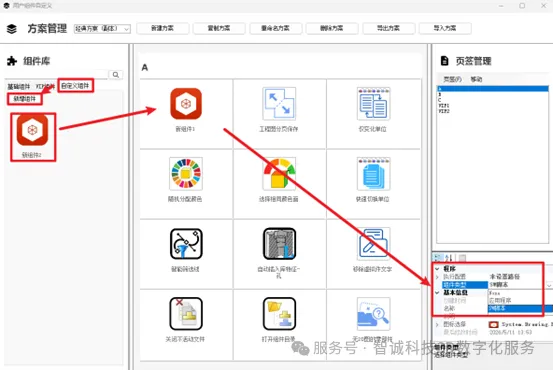Select the 新组件1 orange cube icon in grid

[186, 104]
